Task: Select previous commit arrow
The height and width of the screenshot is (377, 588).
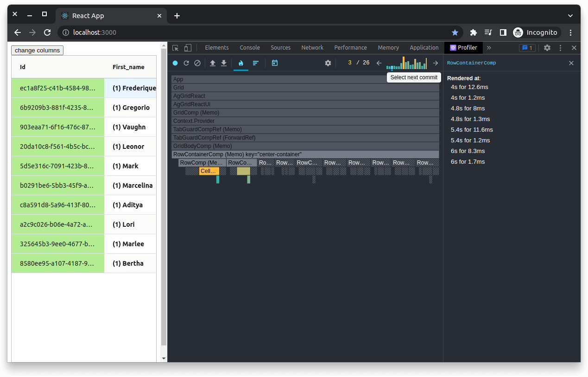Action: [379, 63]
